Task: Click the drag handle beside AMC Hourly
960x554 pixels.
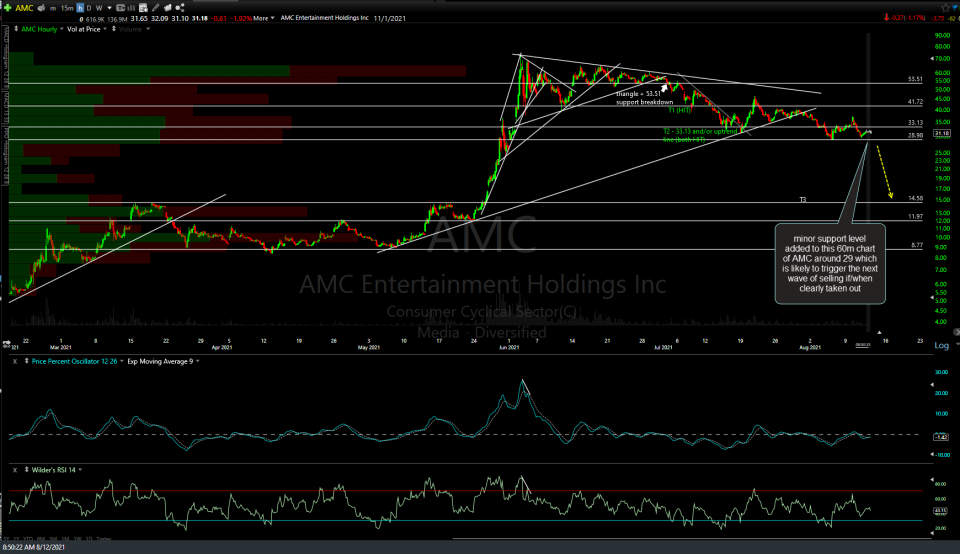Action: pos(16,29)
